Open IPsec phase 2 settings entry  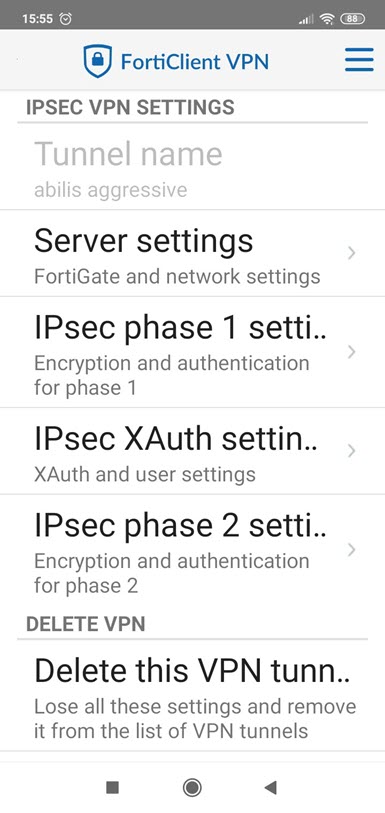tap(192, 550)
